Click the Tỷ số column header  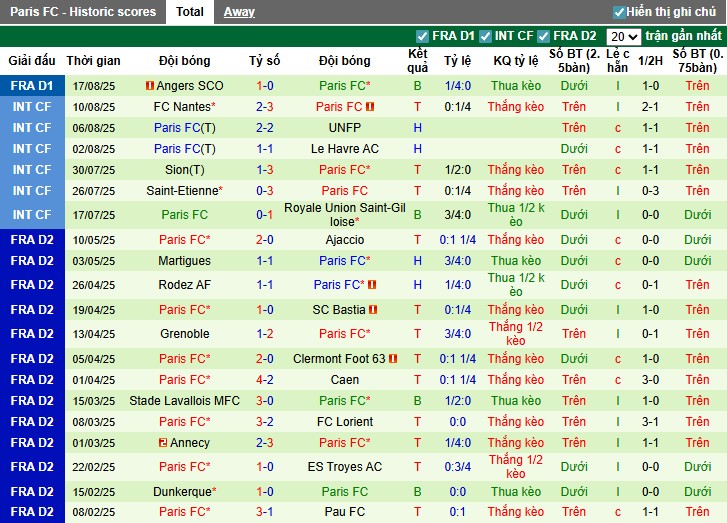[x=264, y=61]
